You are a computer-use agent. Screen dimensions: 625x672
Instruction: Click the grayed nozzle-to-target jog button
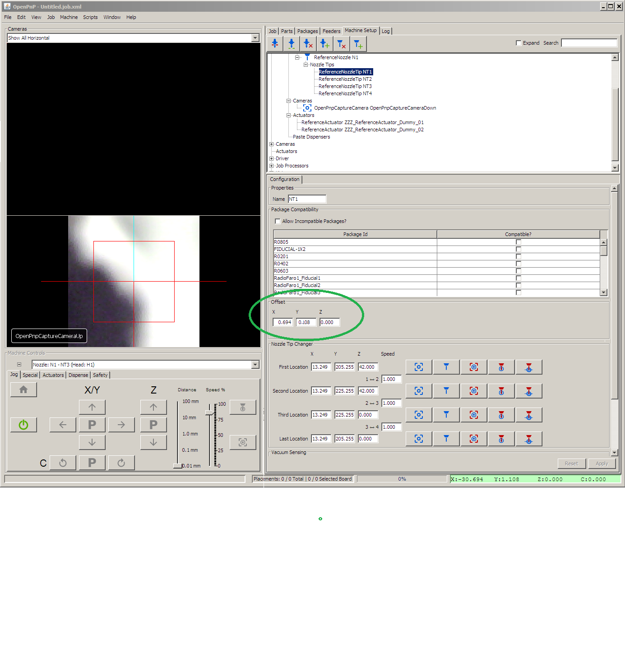click(243, 407)
